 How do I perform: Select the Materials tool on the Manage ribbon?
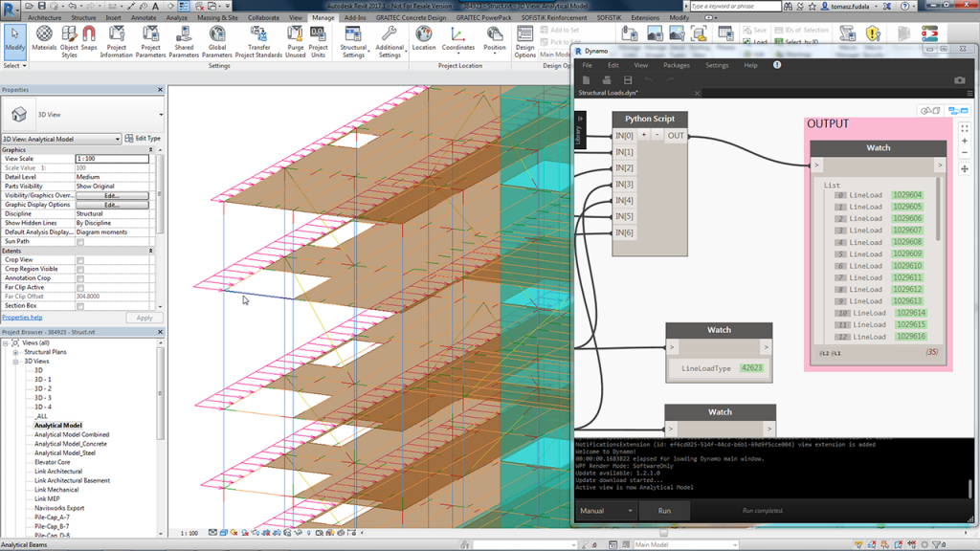tap(44, 39)
